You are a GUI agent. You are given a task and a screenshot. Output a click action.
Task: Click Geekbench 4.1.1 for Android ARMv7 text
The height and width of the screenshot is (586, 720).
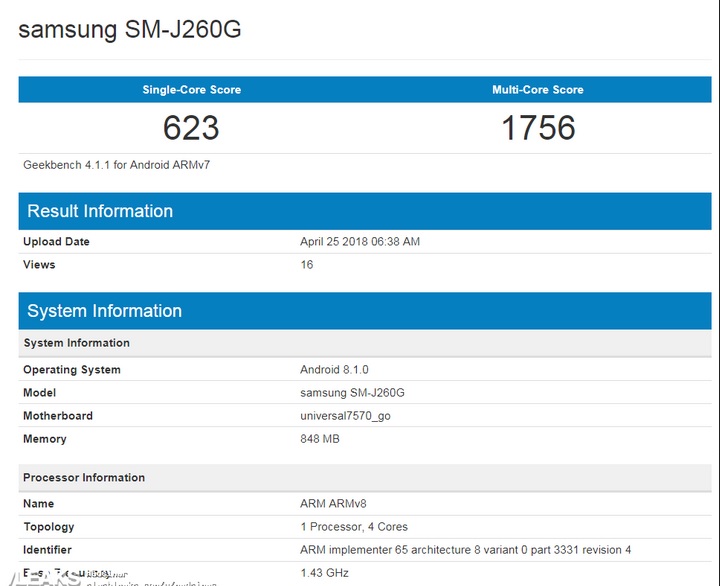117,165
